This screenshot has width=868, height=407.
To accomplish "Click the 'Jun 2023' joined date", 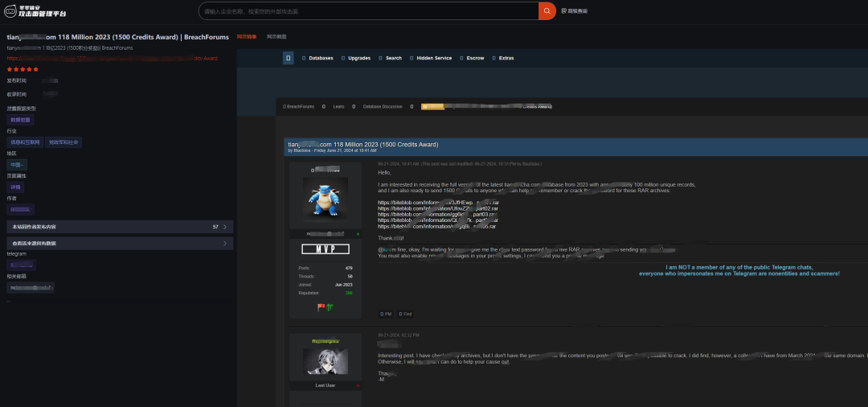I will coord(344,285).
